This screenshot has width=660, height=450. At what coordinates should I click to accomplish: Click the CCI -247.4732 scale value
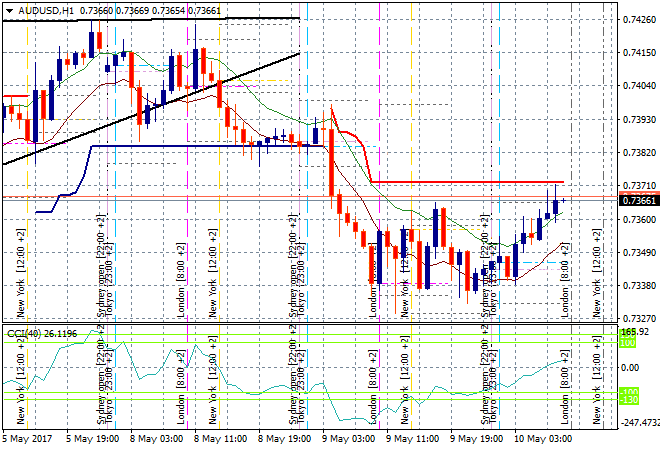tap(632, 423)
